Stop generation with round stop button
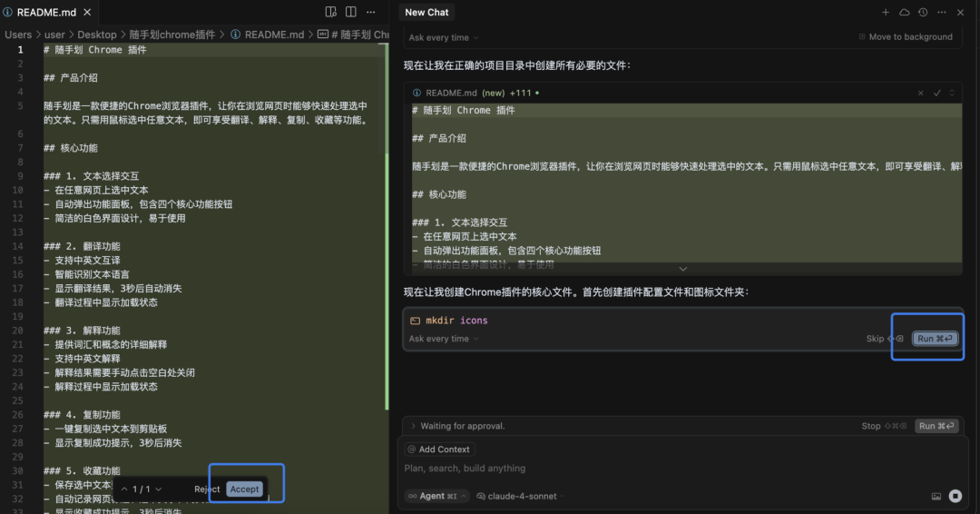This screenshot has width=980, height=514. coord(955,496)
